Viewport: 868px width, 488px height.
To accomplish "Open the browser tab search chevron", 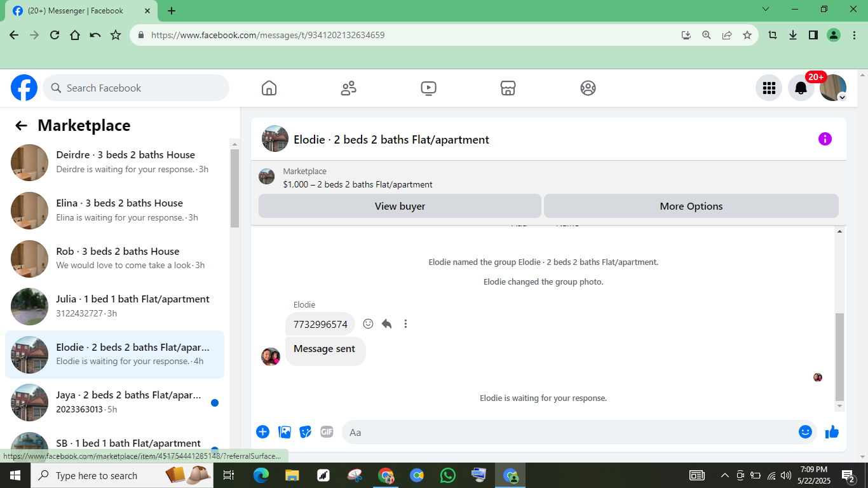I will coord(766,10).
